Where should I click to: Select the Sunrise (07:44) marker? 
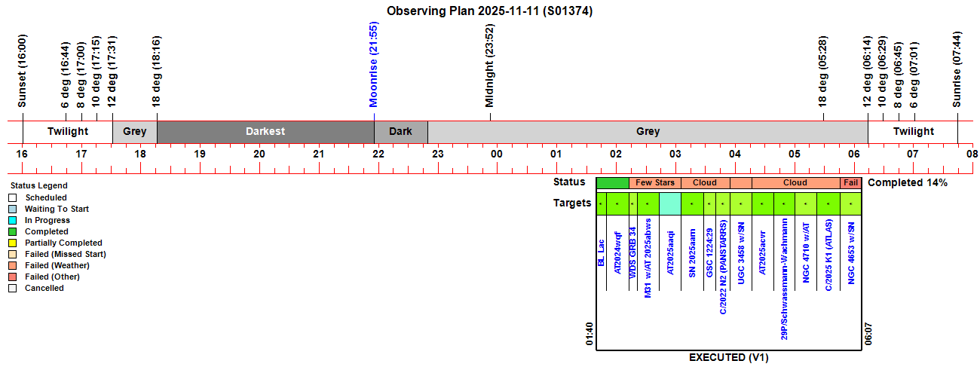(957, 69)
